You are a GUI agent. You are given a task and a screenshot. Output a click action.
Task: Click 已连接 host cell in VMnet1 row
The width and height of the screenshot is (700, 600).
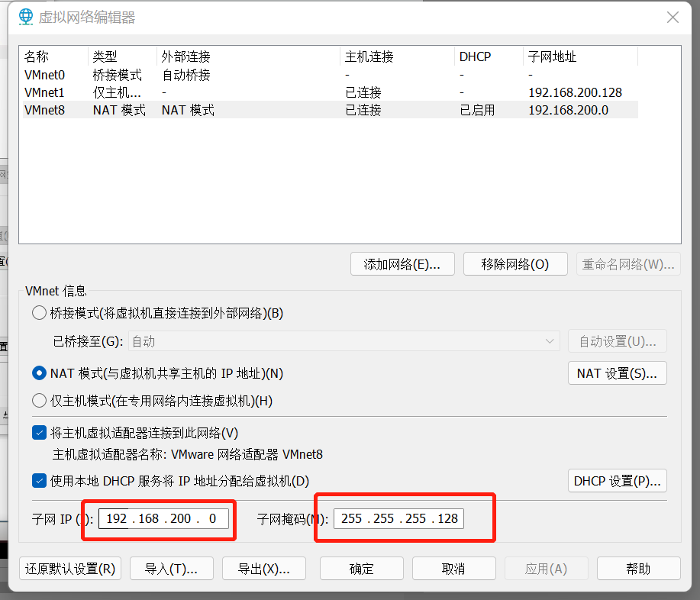363,92
